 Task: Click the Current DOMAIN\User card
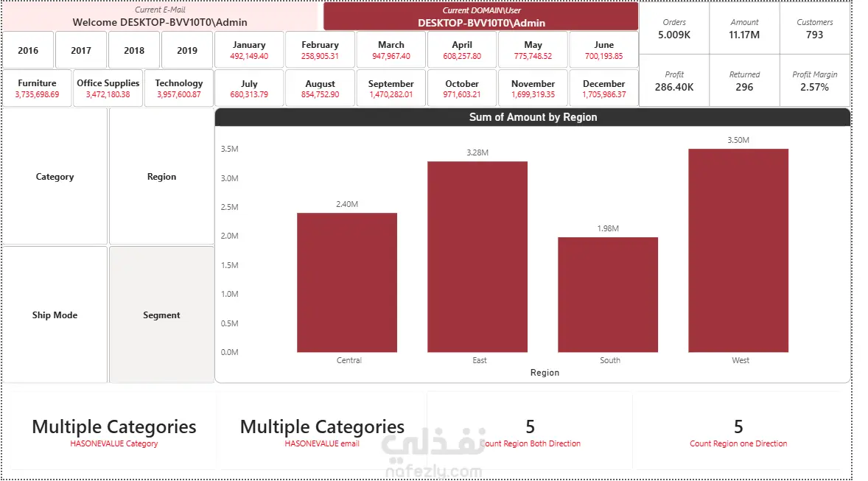pyautogui.click(x=481, y=17)
